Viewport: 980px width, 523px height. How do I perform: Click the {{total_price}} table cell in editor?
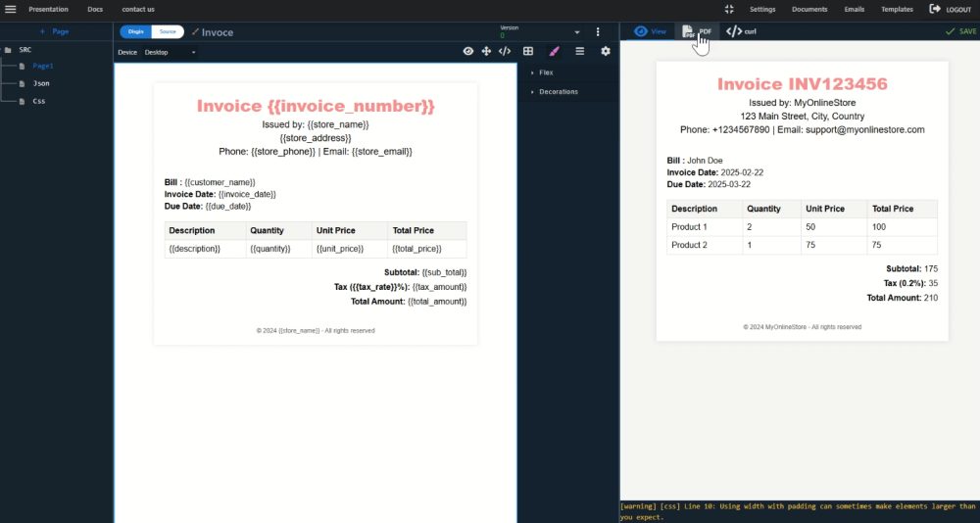pyautogui.click(x=427, y=249)
